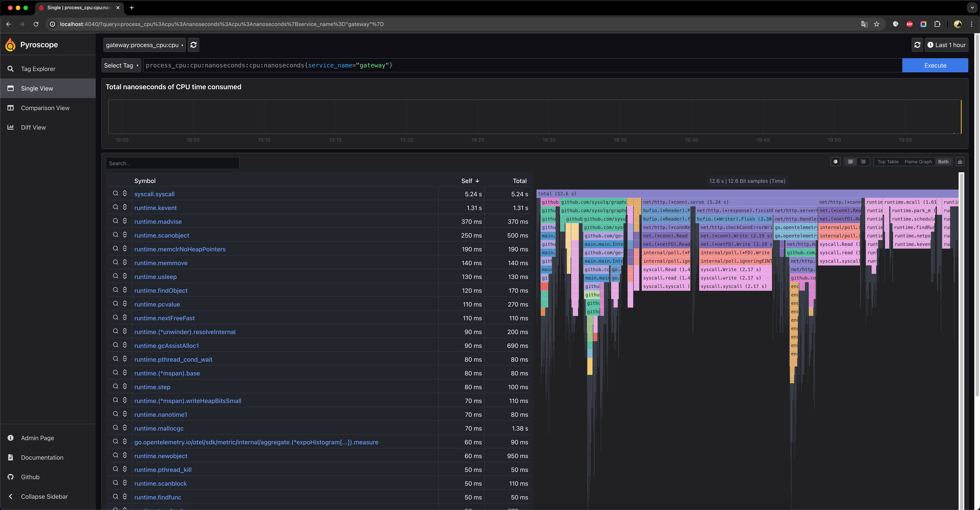Open Tag Explorer from the sidebar

coord(38,69)
